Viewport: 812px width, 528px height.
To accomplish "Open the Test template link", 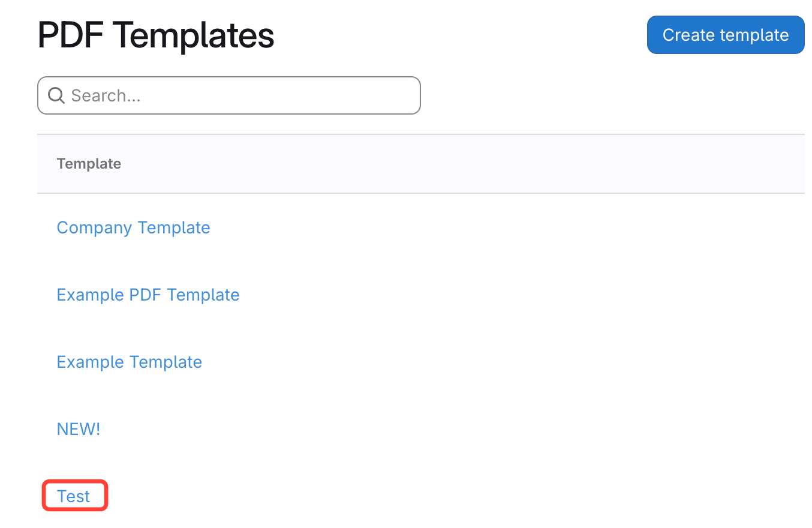I will [73, 496].
